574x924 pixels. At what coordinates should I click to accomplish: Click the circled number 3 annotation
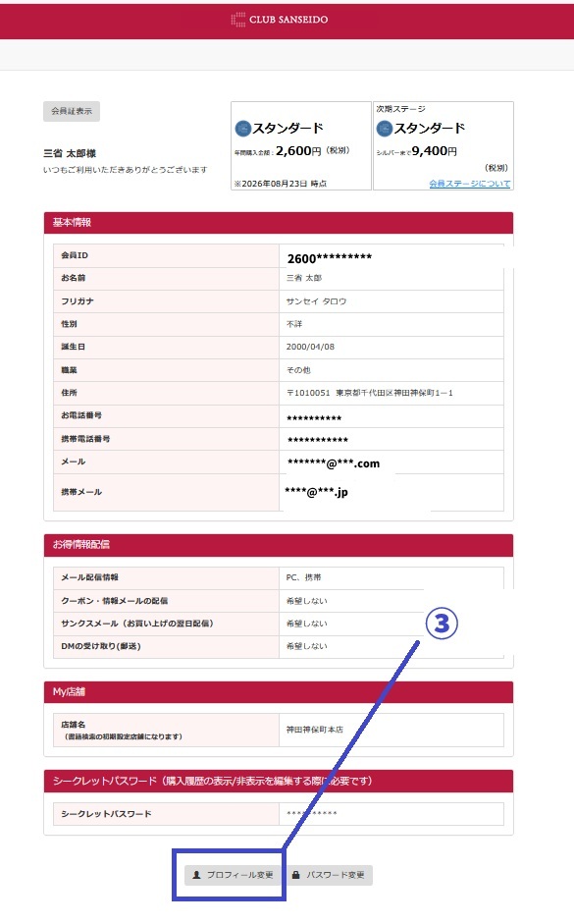pos(442,623)
